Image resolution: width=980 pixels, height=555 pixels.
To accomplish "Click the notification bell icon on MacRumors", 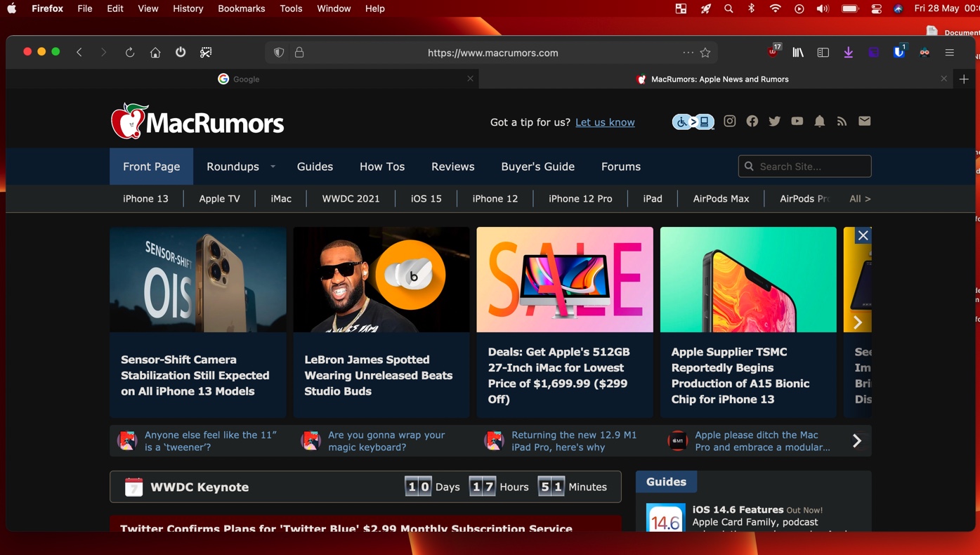I will [x=820, y=122].
